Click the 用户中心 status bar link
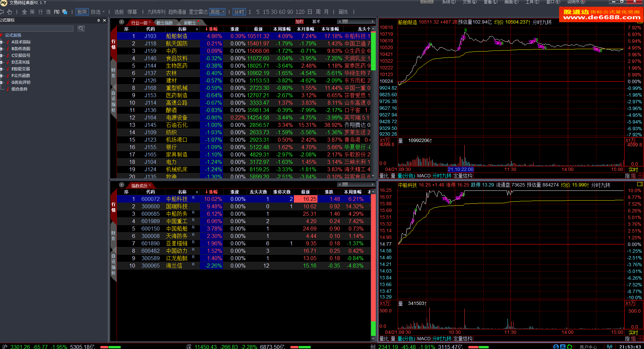The image size is (644, 349). pos(588,347)
